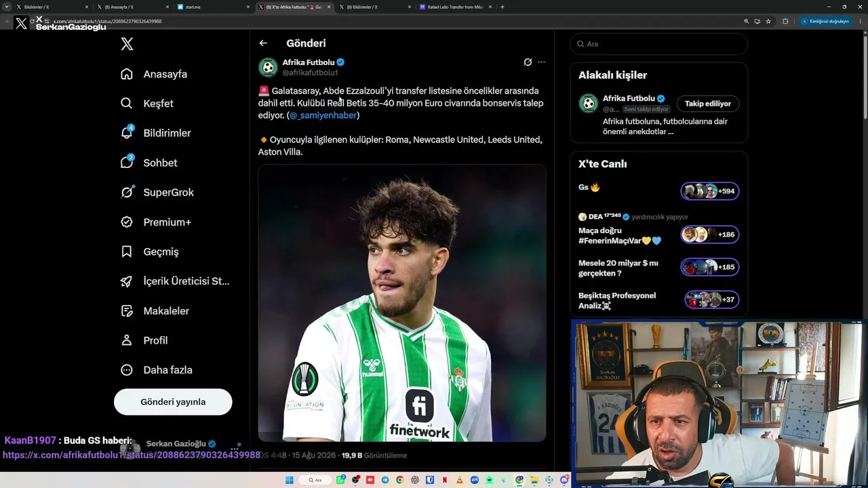Open the Premium+ badge icon

127,222
